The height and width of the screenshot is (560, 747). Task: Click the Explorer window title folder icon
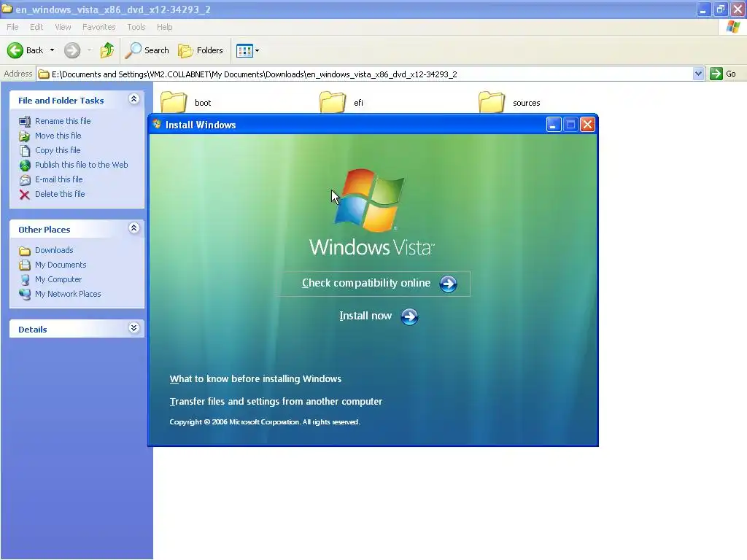click(7, 9)
